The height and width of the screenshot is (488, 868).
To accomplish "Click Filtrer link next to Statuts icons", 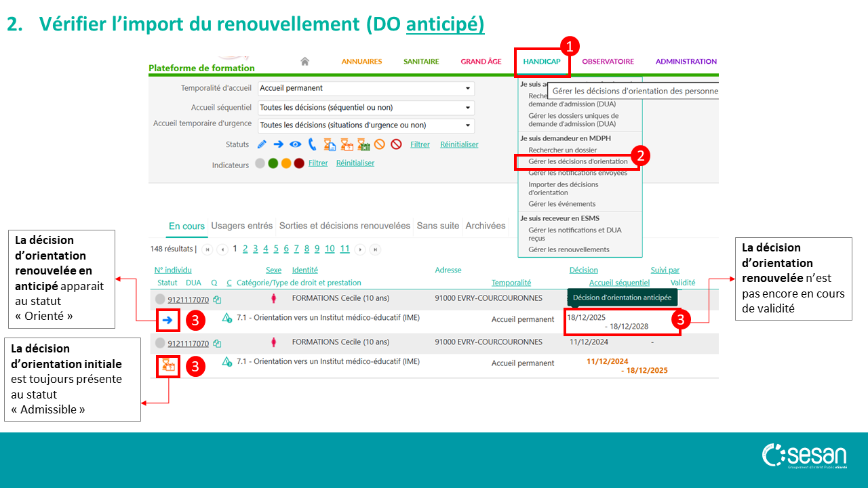I will point(420,144).
